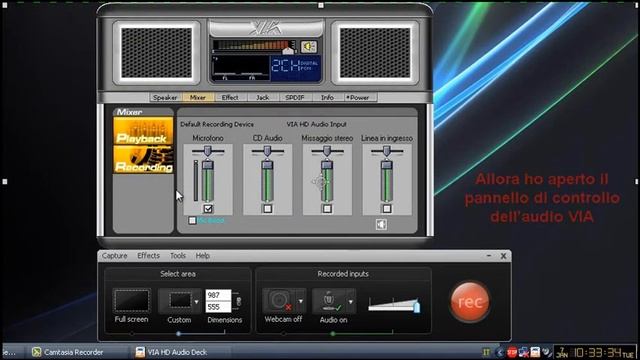Click the Microfono vertical volume fader
640x360 pixels.
[x=208, y=180]
